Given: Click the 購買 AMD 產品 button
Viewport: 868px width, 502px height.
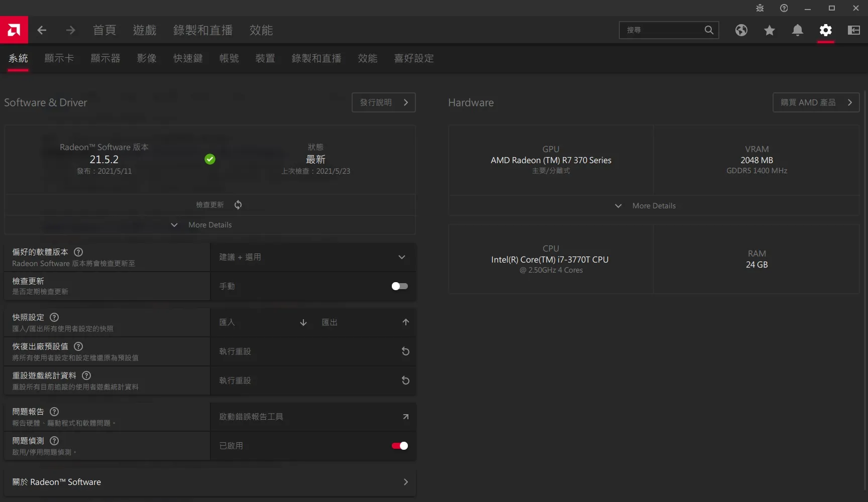Looking at the screenshot, I should coord(815,102).
